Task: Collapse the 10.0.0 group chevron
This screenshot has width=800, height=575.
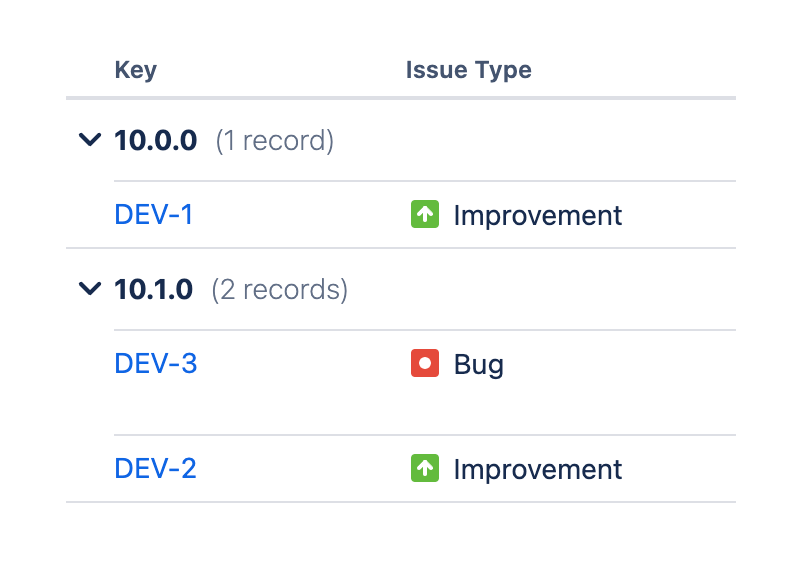Action: [90, 139]
